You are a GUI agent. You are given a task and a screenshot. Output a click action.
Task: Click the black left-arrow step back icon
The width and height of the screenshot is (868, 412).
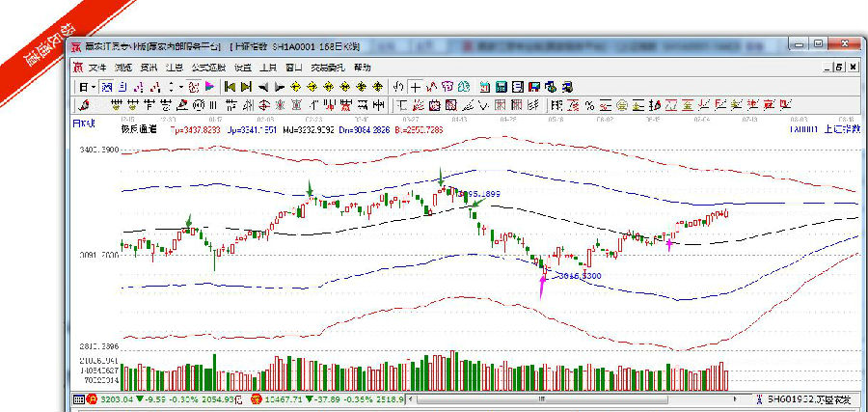point(264,87)
